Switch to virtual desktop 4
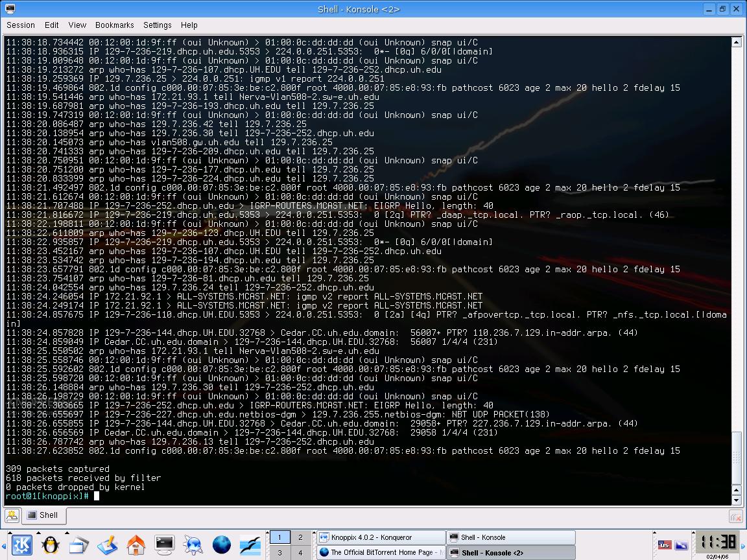Viewport: 747px width, 560px height. (x=300, y=553)
